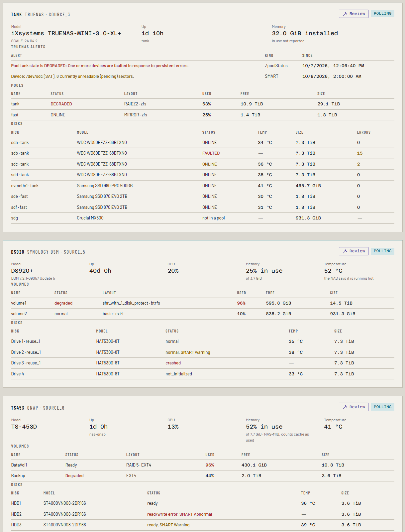Click the Review button for TANK TrueNAS
Viewport: 405px width, 532px height.
coord(354,14)
